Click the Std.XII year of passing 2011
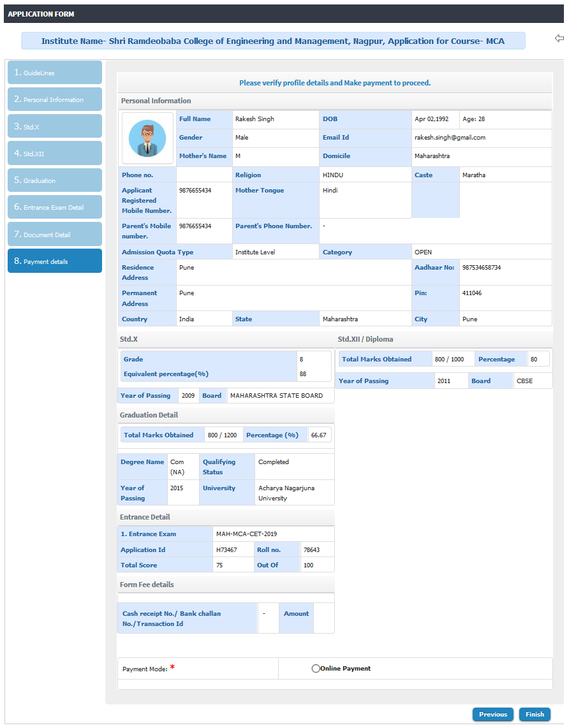Image resolution: width=569 pixels, height=728 pixels. 444,381
